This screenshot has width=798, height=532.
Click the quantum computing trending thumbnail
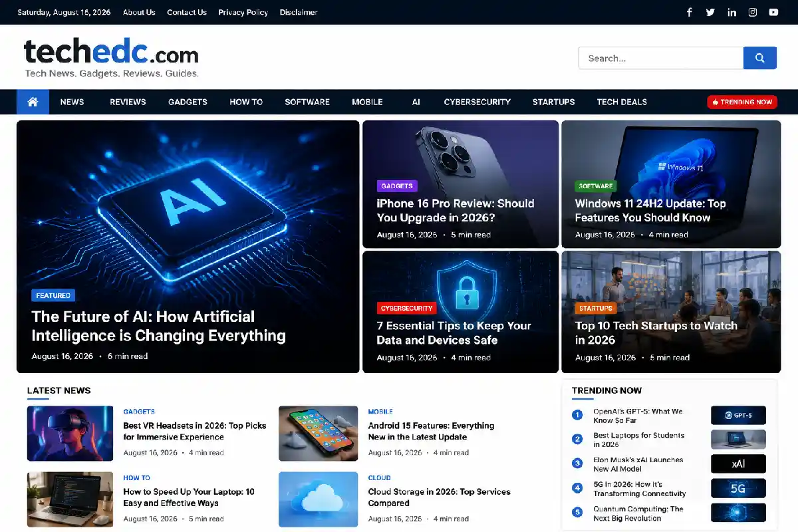(x=738, y=513)
